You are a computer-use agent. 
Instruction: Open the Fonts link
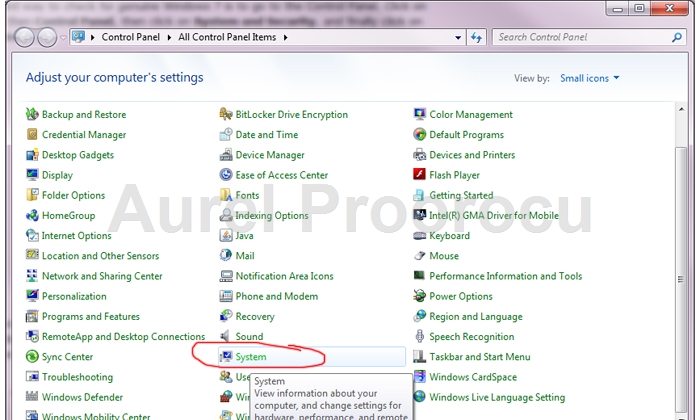click(247, 195)
